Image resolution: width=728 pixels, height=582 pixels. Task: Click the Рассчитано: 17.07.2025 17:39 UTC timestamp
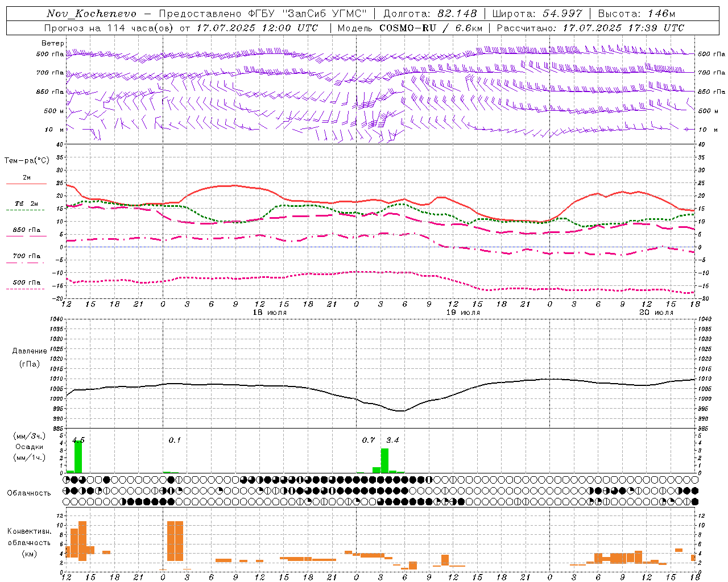[590, 28]
